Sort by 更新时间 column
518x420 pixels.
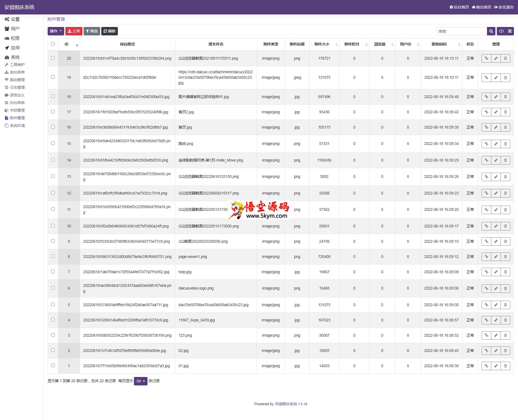441,44
